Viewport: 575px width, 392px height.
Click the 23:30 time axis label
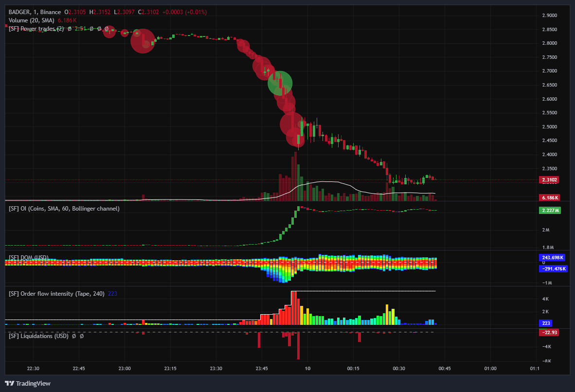point(216,369)
